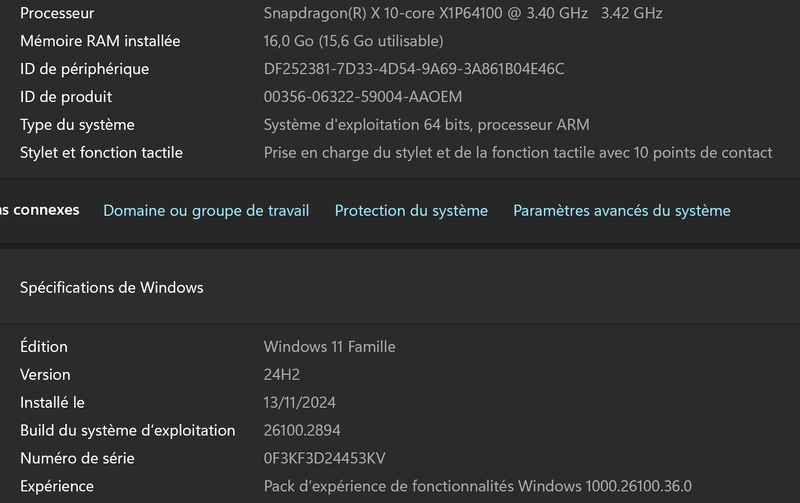Click the 24H2 version value
This screenshot has height=503, width=800.
(281, 374)
